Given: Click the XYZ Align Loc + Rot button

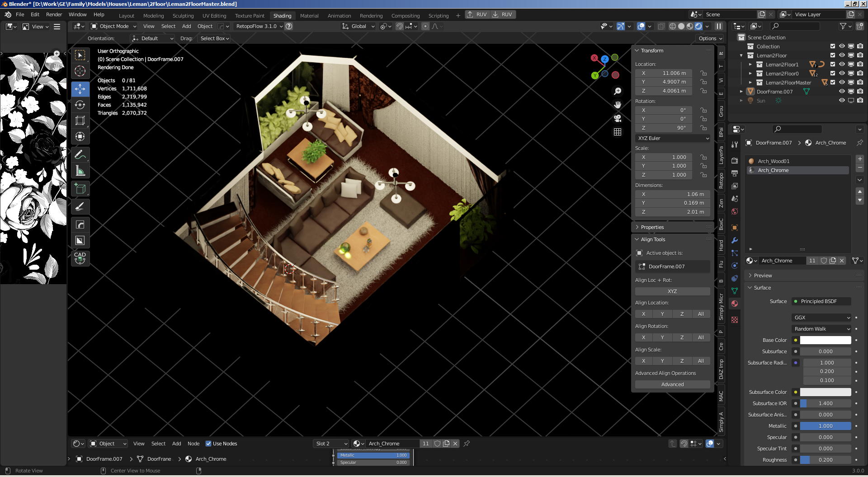Looking at the screenshot, I should (x=672, y=291).
